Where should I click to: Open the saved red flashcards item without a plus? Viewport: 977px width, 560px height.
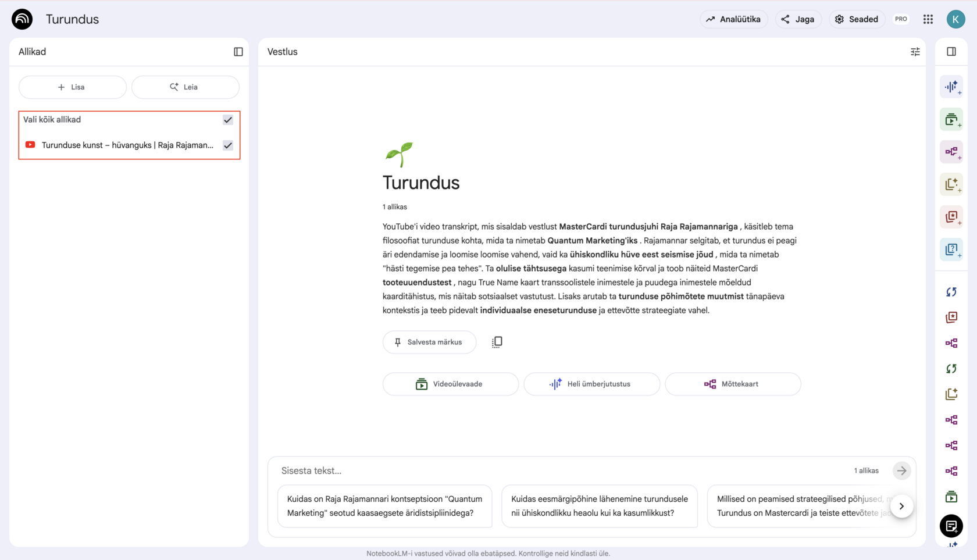(951, 318)
